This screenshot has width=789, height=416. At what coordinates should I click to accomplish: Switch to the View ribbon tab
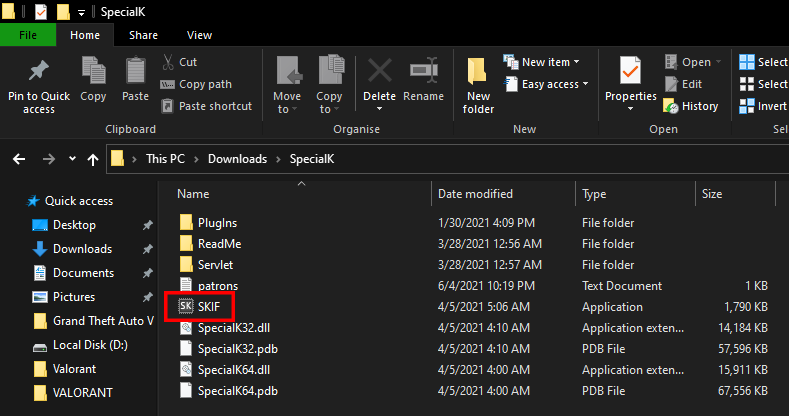[199, 35]
